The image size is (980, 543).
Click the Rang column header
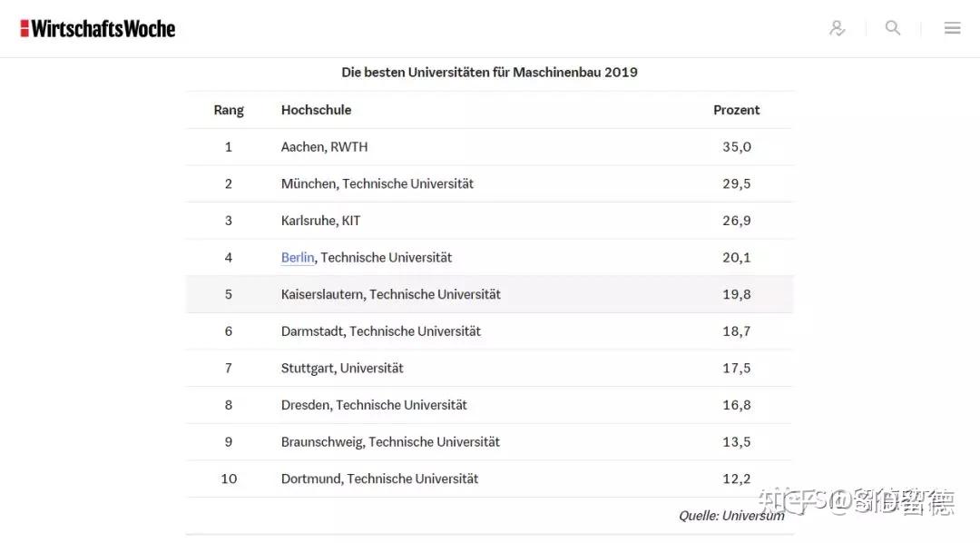click(229, 110)
